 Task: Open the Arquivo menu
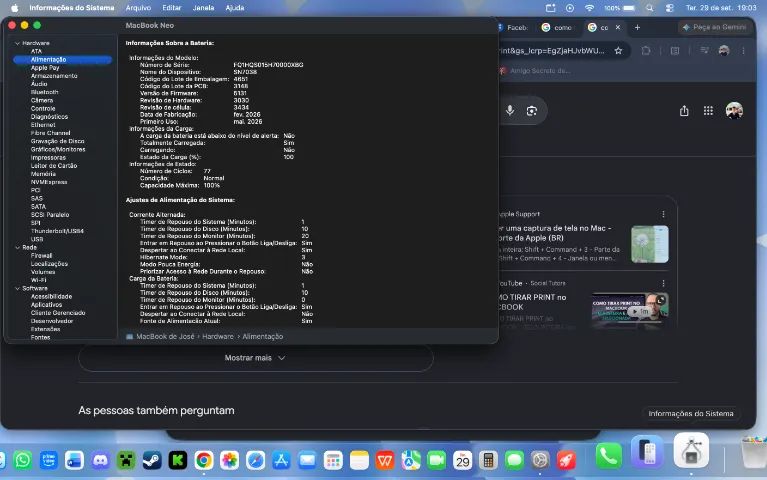[x=138, y=8]
